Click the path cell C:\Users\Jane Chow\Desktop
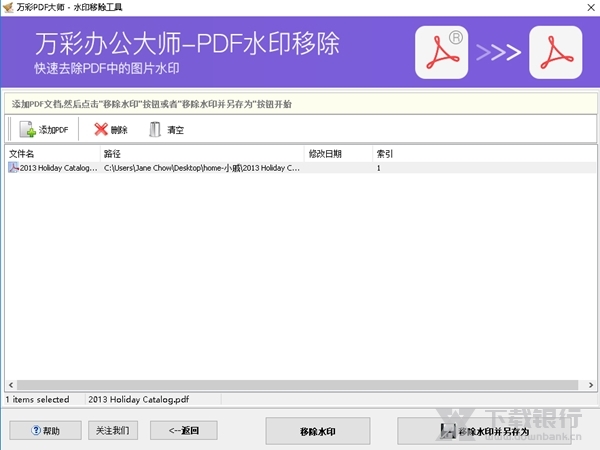600x450 pixels. click(202, 168)
